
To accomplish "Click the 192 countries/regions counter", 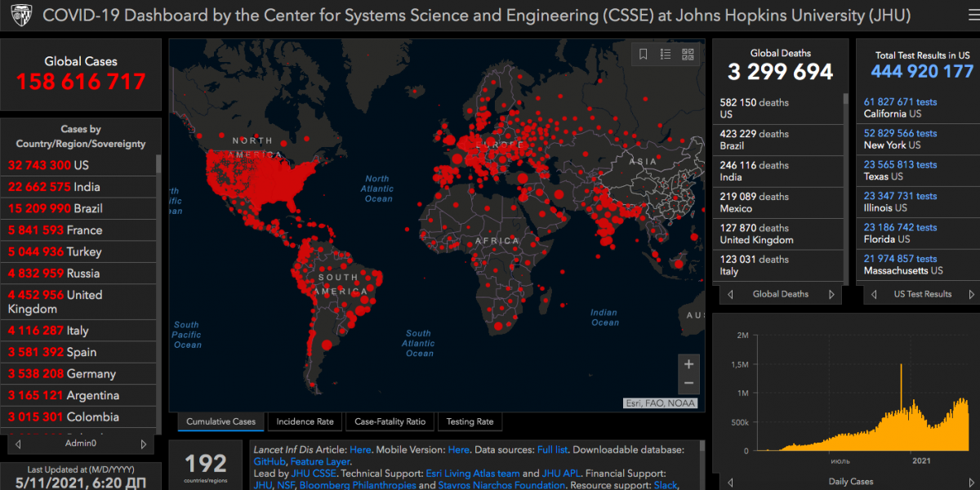I will pos(206,464).
